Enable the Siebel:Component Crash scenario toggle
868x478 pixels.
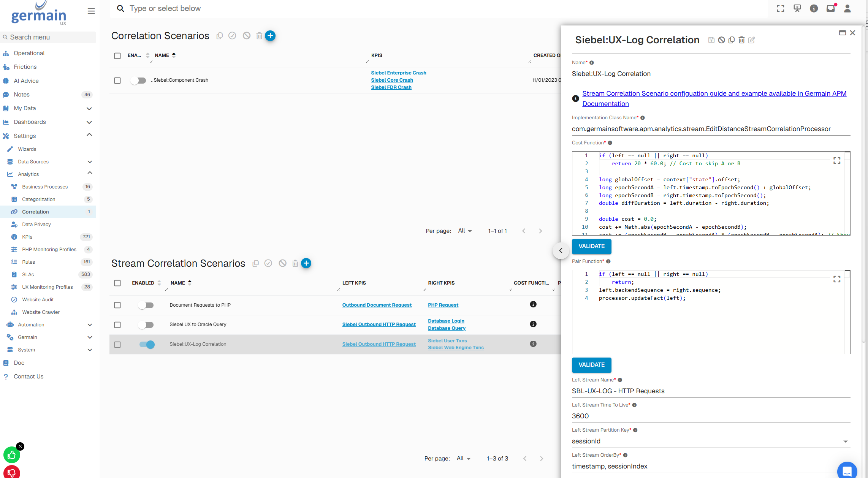click(x=138, y=81)
